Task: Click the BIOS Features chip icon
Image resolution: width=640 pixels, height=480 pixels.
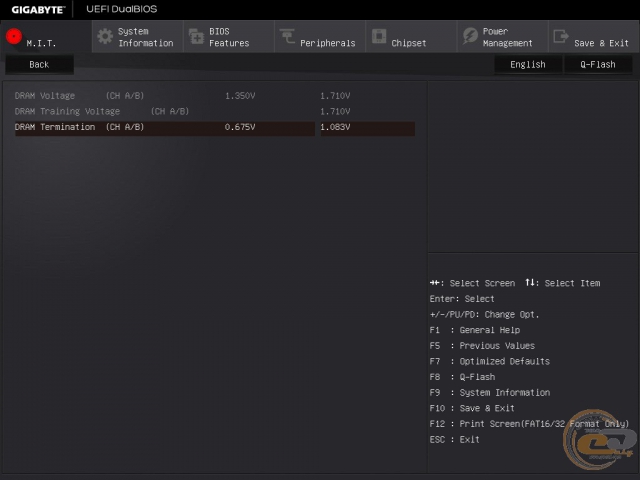Action: [x=196, y=37]
